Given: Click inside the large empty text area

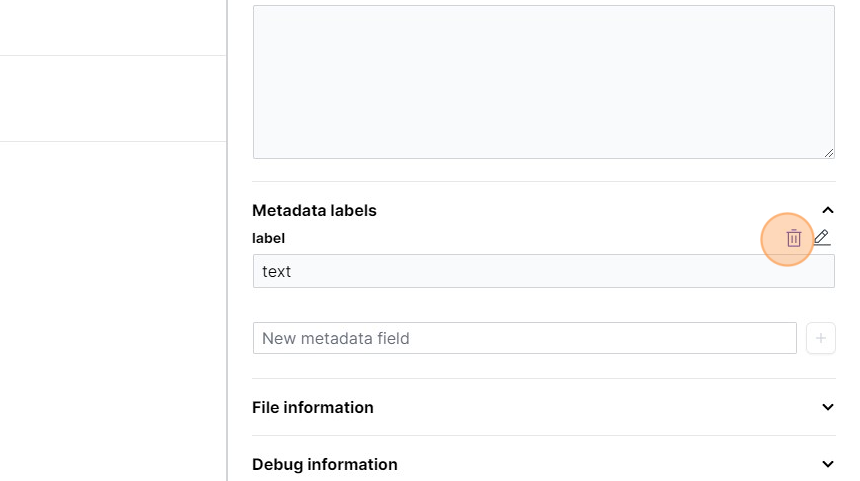Looking at the screenshot, I should (x=543, y=82).
